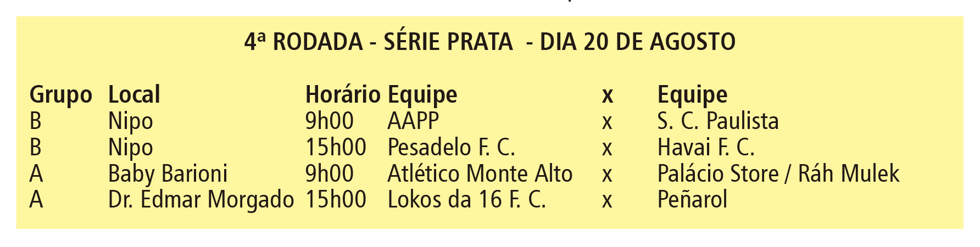Viewport: 980px width, 247px height.
Task: Click the Pesadelo F. C. team name
Action: click(451, 148)
